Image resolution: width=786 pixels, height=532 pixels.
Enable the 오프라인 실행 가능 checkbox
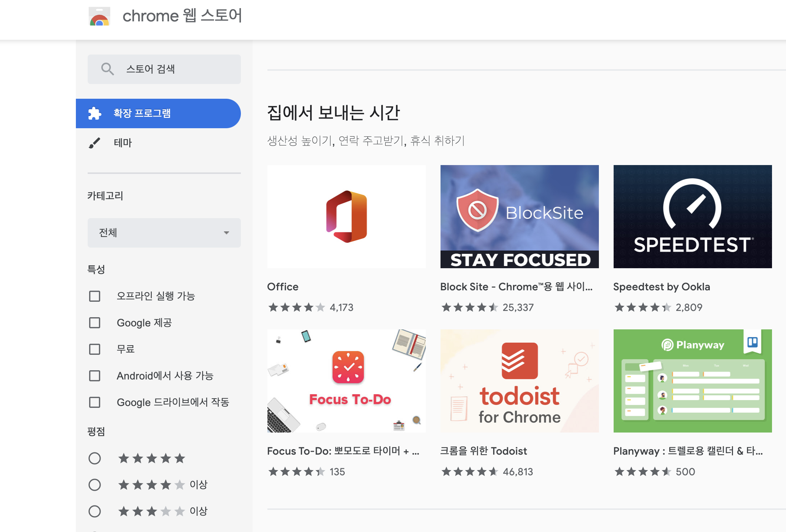[95, 296]
